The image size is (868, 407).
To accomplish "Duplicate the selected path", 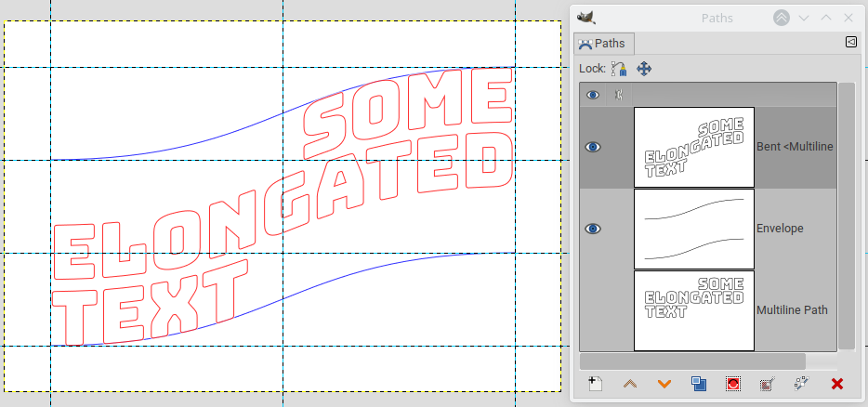I will click(x=699, y=384).
